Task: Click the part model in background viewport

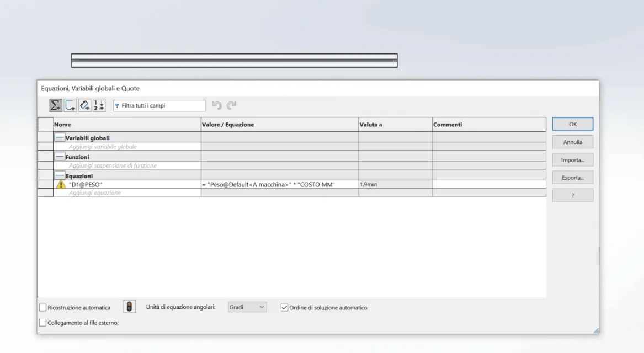Action: pos(234,60)
